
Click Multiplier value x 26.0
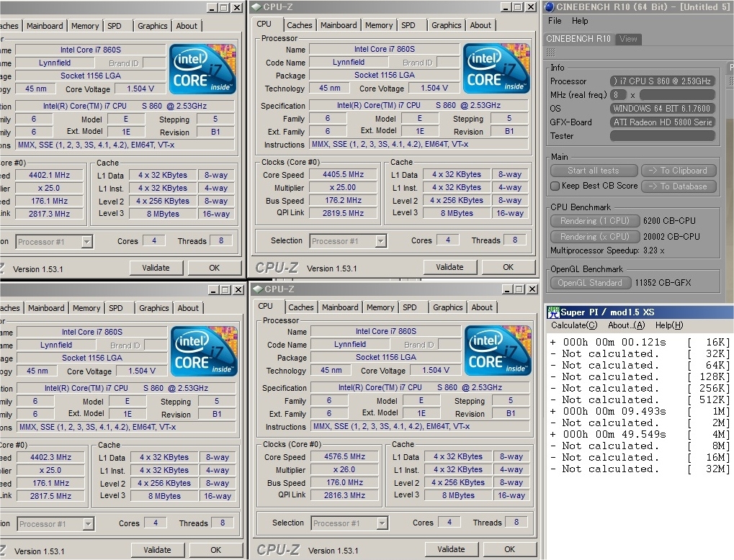(344, 470)
